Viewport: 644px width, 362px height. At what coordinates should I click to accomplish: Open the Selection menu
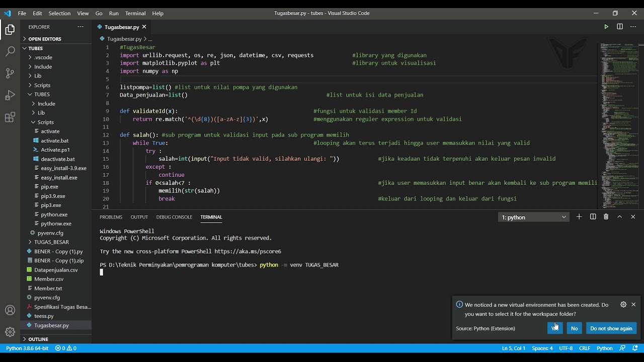tap(59, 13)
